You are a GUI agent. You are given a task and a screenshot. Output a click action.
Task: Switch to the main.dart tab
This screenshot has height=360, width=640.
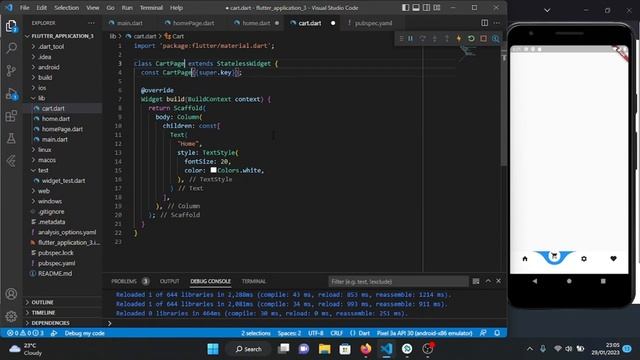pyautogui.click(x=129, y=23)
